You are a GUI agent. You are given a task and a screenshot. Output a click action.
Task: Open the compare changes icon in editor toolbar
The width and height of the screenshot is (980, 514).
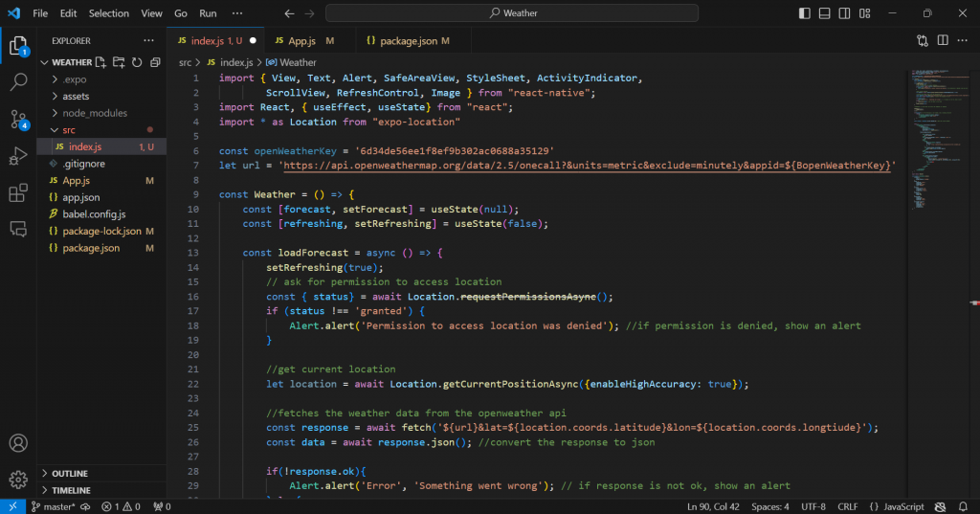923,40
